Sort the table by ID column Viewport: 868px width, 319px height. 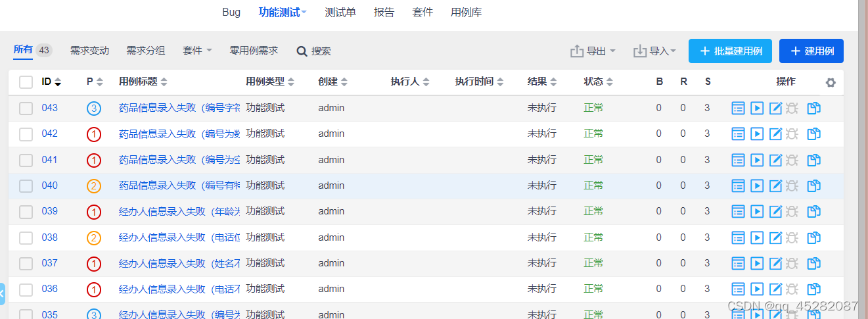point(51,82)
